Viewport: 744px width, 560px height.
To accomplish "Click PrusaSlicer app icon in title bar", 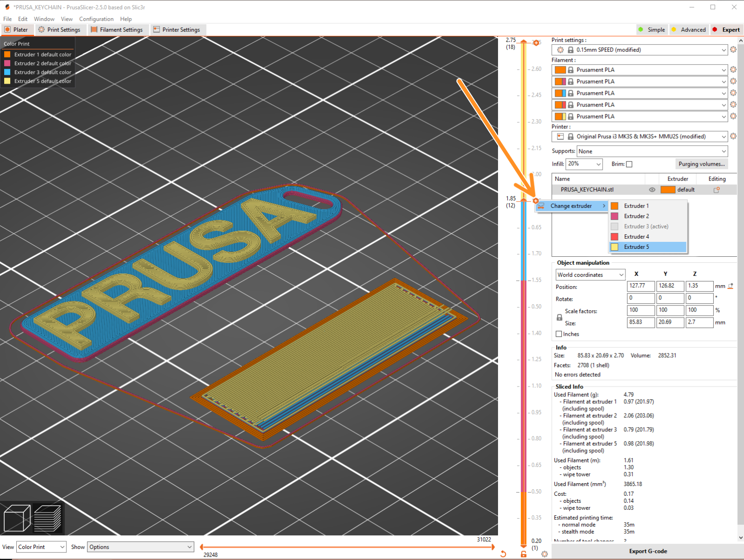I will click(x=7, y=7).
